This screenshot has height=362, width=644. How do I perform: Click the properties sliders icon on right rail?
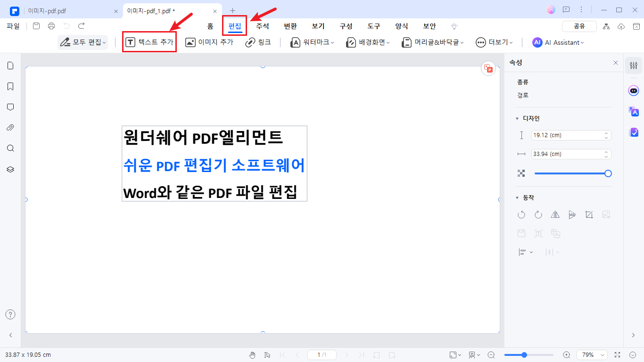click(x=634, y=66)
